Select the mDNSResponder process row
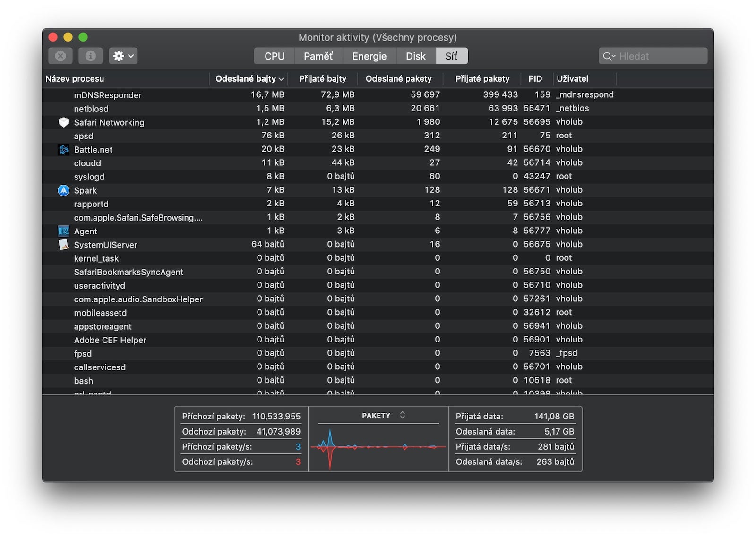This screenshot has width=756, height=538. click(x=108, y=95)
